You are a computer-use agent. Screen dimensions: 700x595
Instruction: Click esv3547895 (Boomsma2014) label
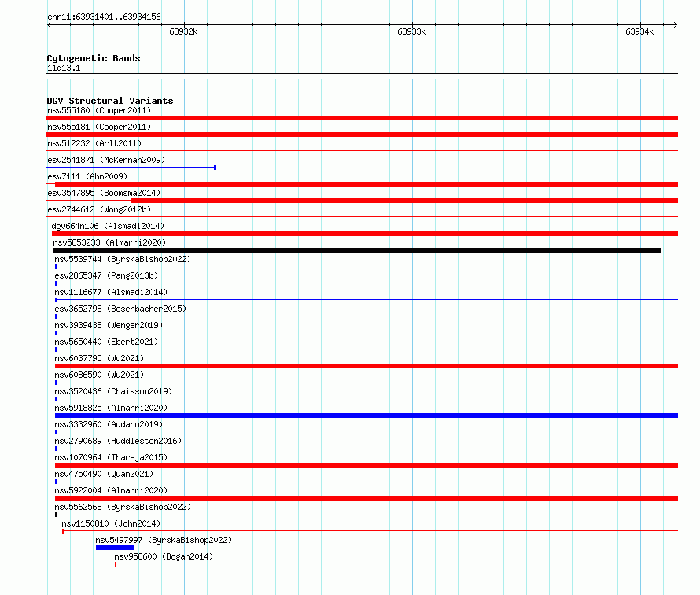pos(104,193)
